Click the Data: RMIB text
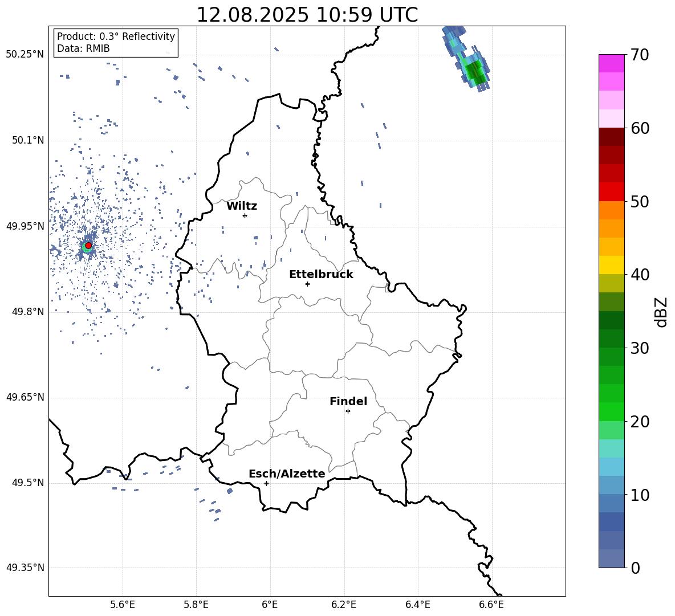 [83, 48]
